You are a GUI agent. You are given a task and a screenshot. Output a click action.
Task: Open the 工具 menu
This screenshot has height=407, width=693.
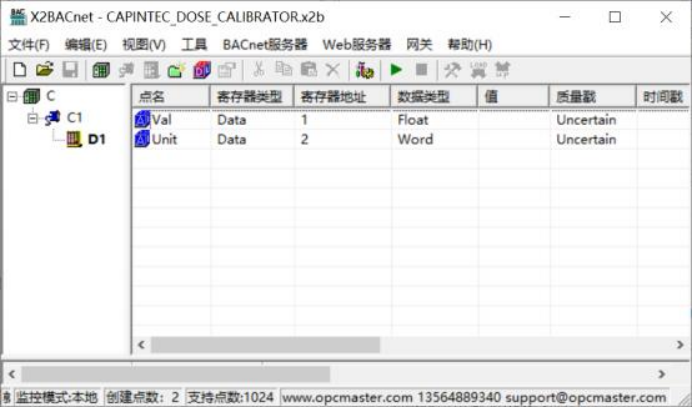click(x=194, y=45)
